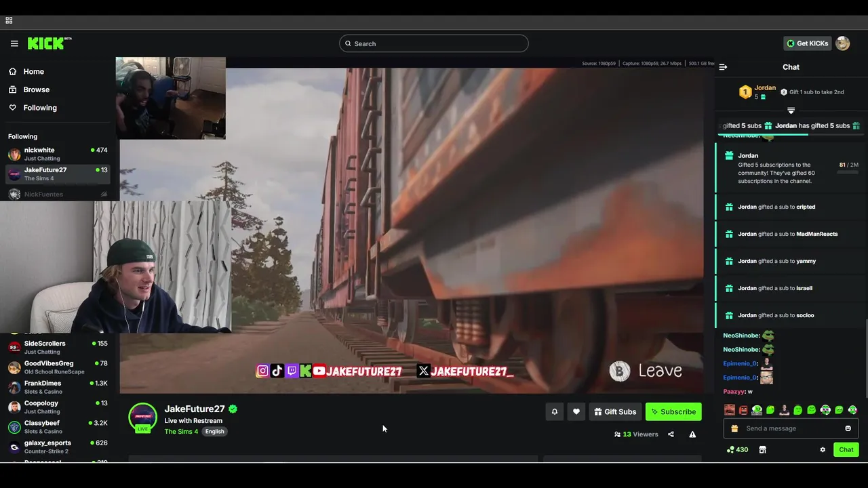Click the KICK logo
Viewport: 868px width, 488px height.
pyautogui.click(x=49, y=43)
